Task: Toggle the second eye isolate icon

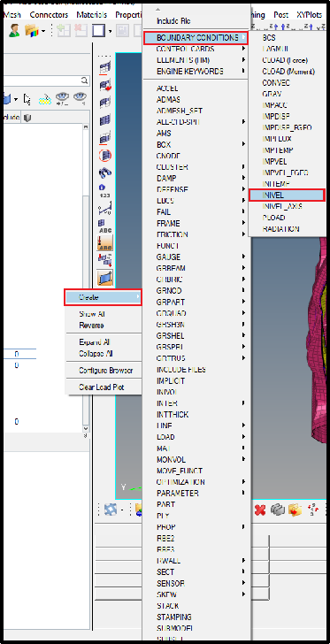Action: pyautogui.click(x=80, y=98)
